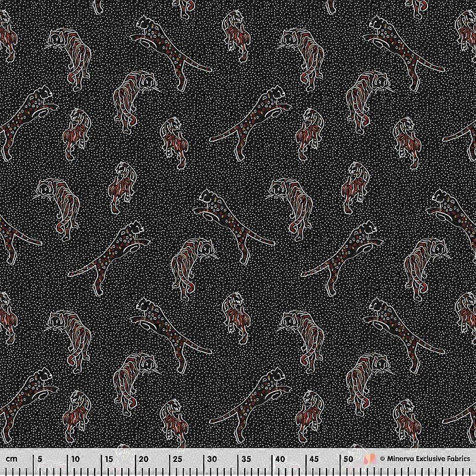The width and height of the screenshot is (476, 476).
Task: Click the "45" mark on the ruler
Action: click(315, 459)
